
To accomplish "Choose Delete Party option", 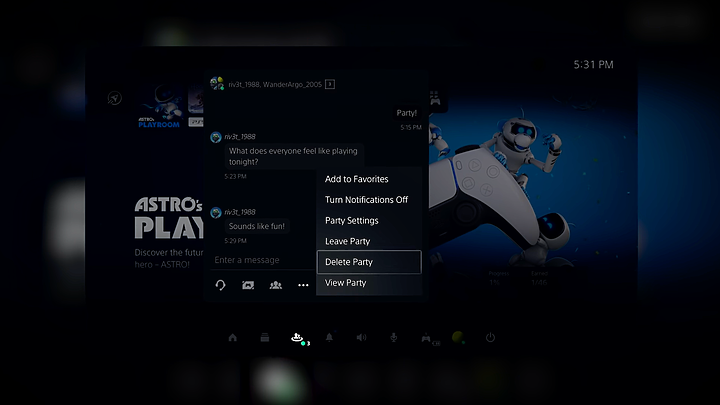I will click(369, 262).
